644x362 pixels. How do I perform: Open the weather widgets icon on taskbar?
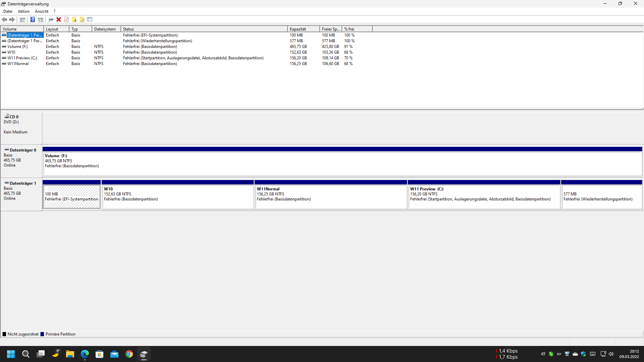[55, 354]
